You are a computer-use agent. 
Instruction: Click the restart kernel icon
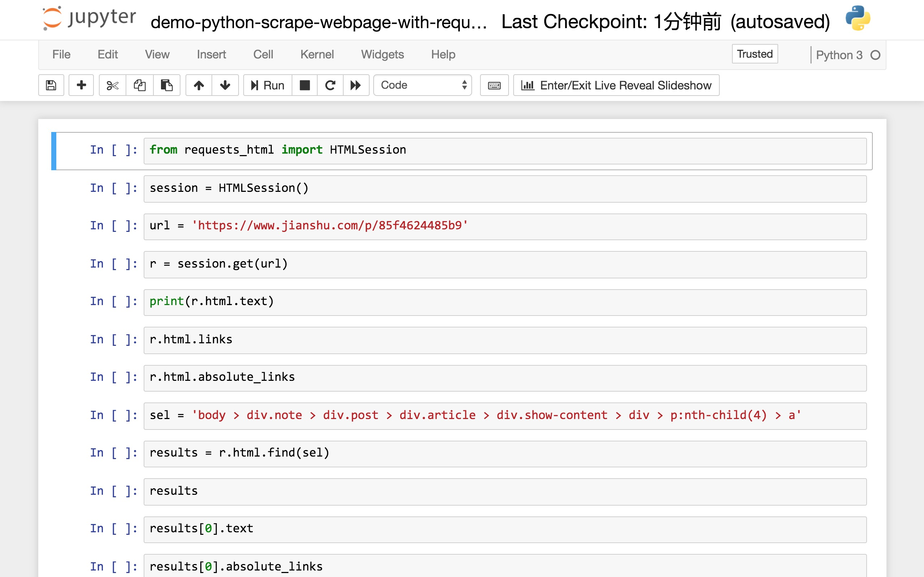point(330,85)
